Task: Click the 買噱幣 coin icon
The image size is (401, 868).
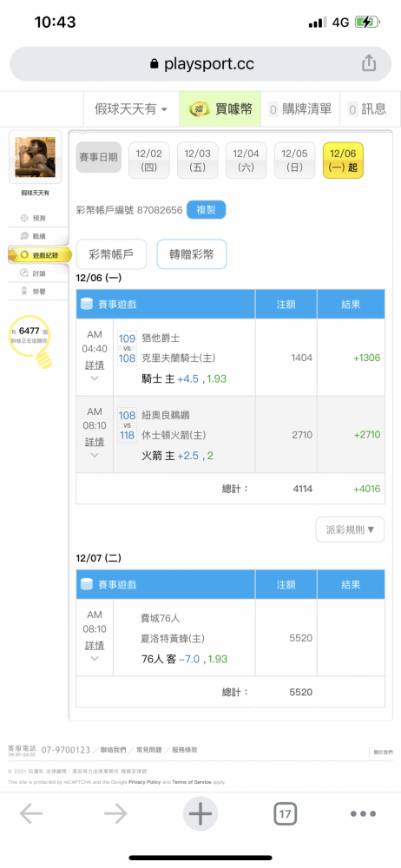Action: click(x=198, y=109)
